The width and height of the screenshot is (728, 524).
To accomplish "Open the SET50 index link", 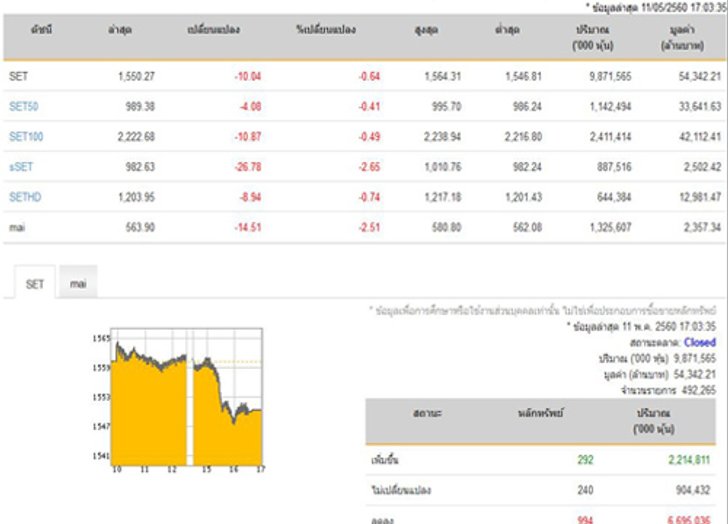I will pyautogui.click(x=24, y=106).
